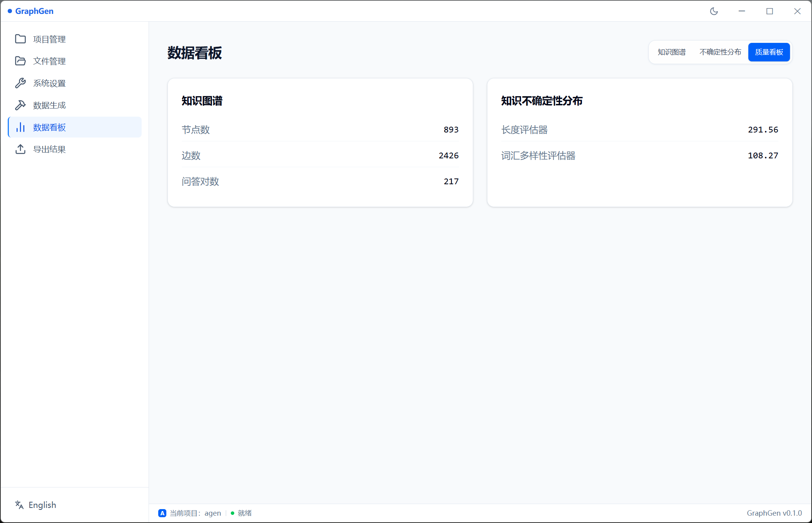Select 数据看板 sidebar item

coord(74,127)
